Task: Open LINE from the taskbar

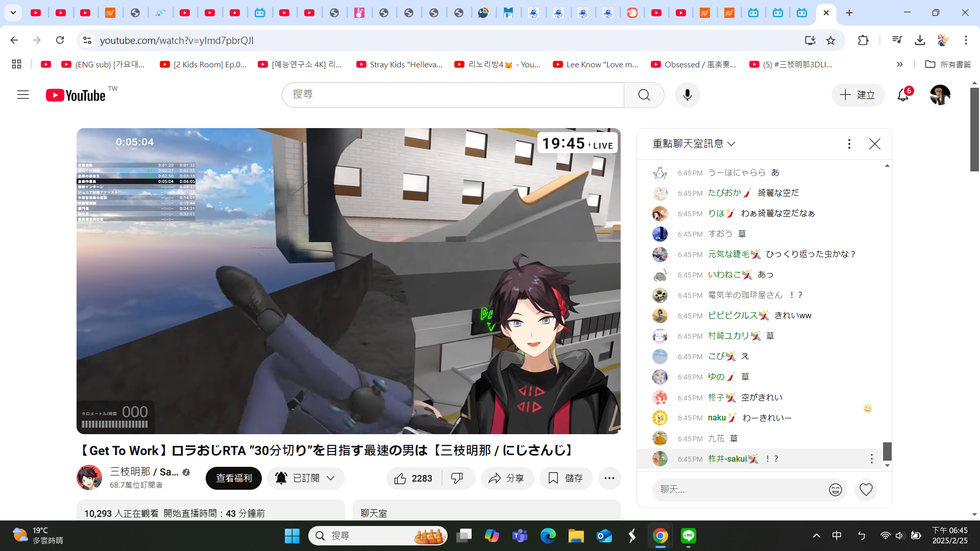Action: 689,536
